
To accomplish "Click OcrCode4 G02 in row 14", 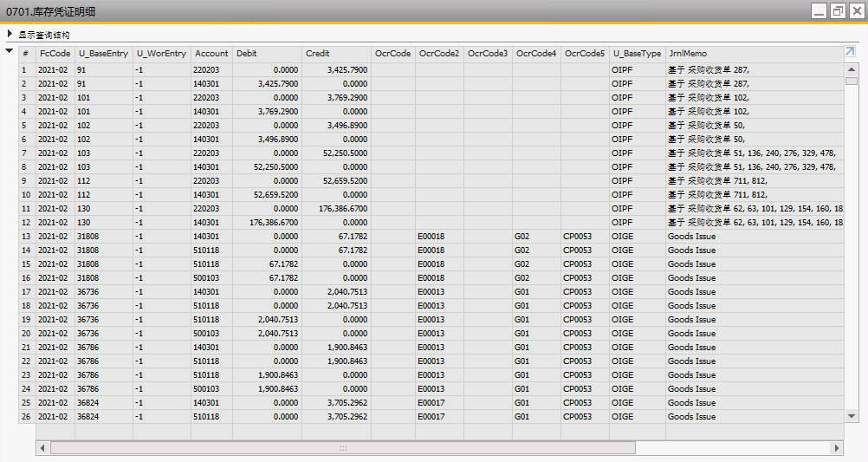I will point(521,250).
